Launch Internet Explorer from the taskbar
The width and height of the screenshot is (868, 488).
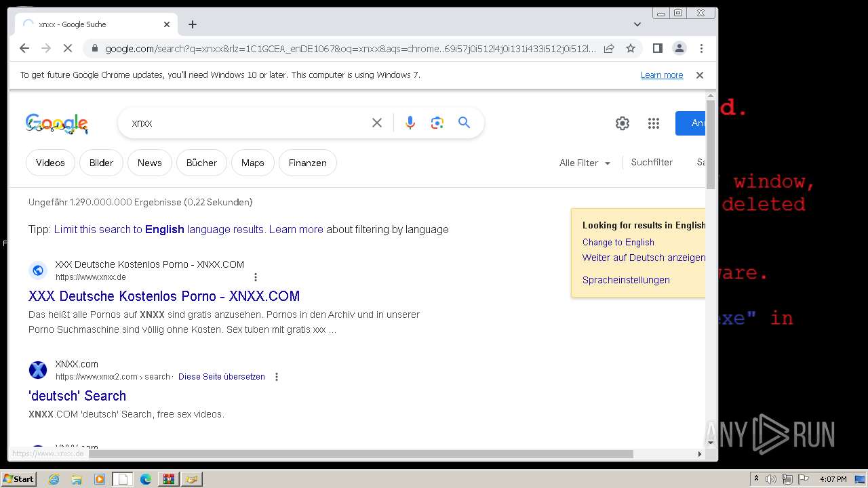[54, 479]
